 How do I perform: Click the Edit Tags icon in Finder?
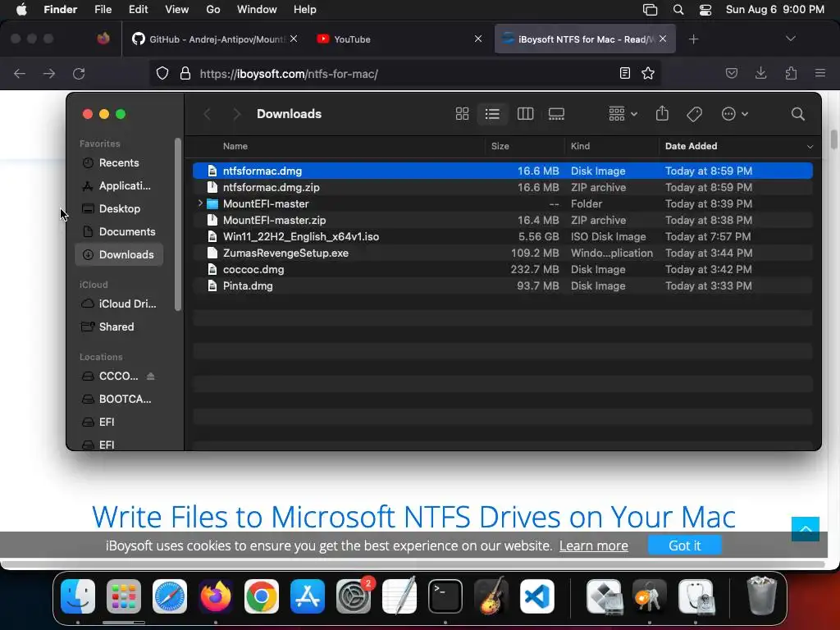[x=694, y=113]
